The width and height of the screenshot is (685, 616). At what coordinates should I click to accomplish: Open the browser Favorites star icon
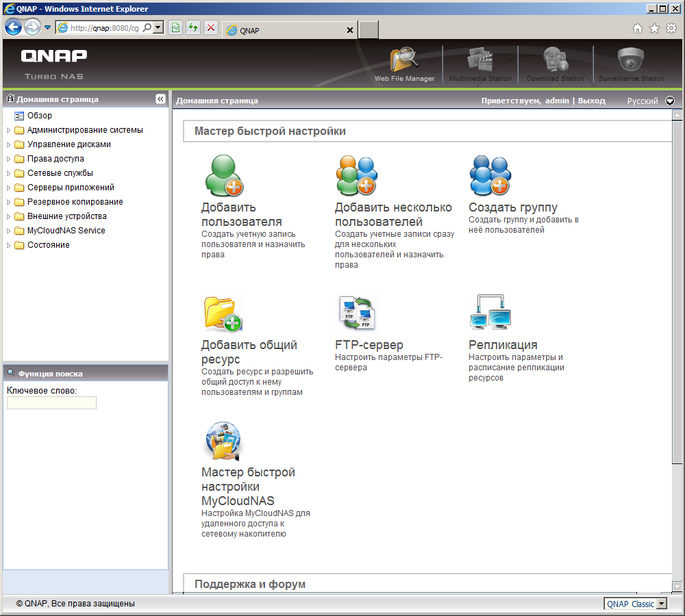[654, 28]
